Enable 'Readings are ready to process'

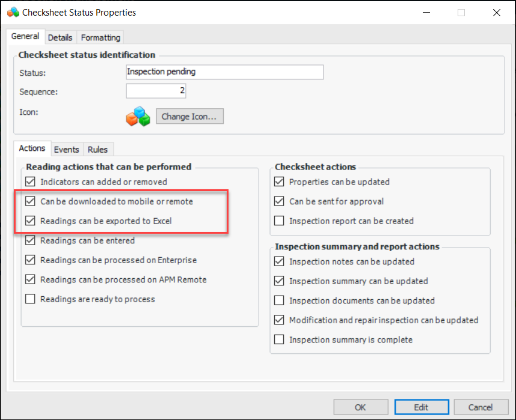point(30,299)
